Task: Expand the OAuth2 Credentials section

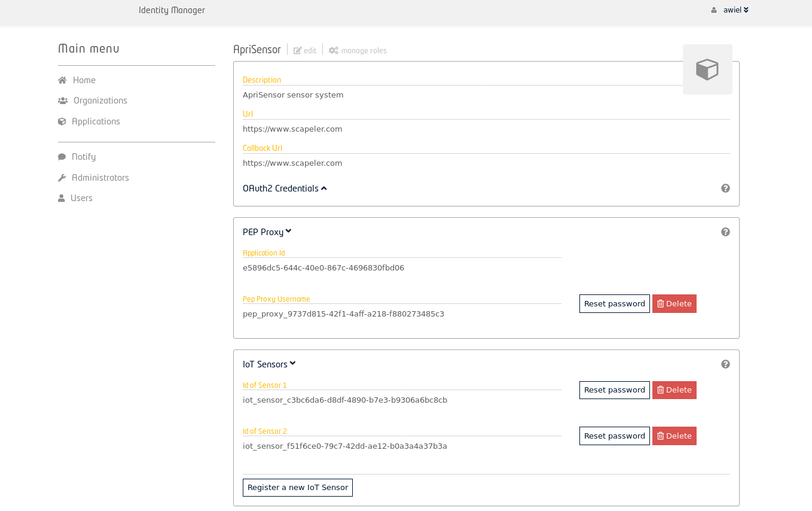Action: 285,188
